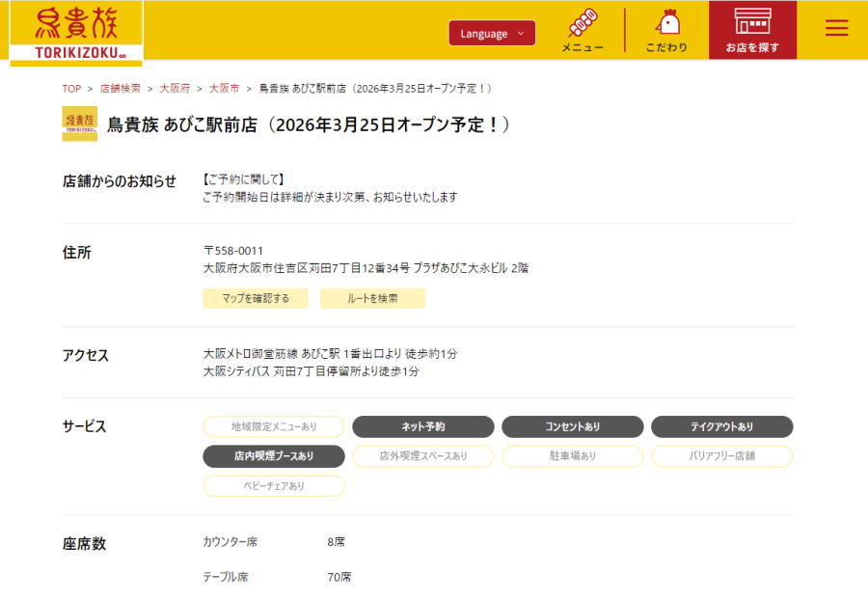
Task: Go to TOP breadcrumb link
Action: click(71, 89)
